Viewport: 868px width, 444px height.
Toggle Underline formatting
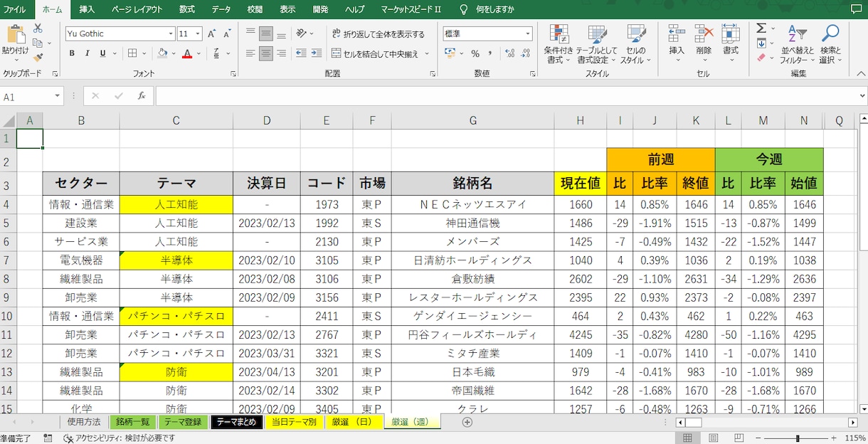pos(103,53)
